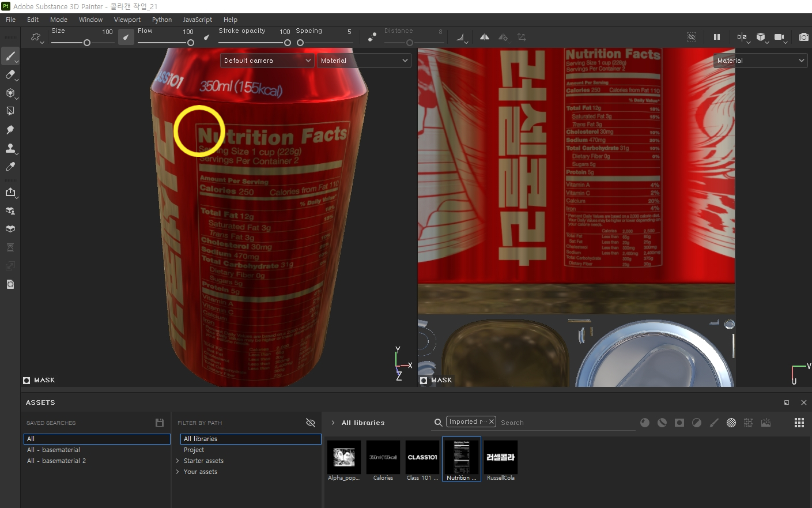The width and height of the screenshot is (812, 508).
Task: Open the 2D viewport Material dropdown
Action: [760, 61]
